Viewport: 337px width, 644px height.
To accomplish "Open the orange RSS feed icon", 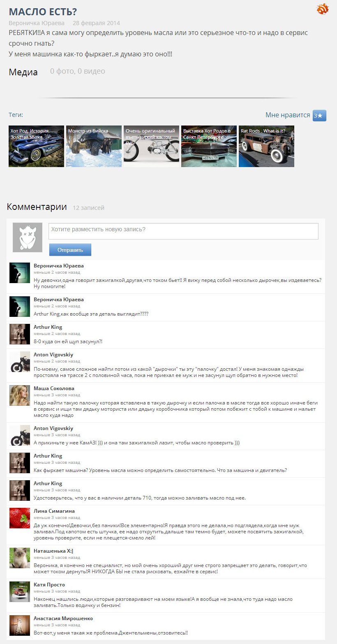I will coord(323,9).
